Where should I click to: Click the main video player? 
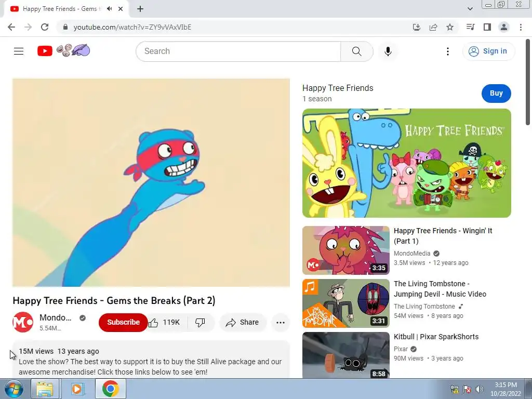(151, 182)
